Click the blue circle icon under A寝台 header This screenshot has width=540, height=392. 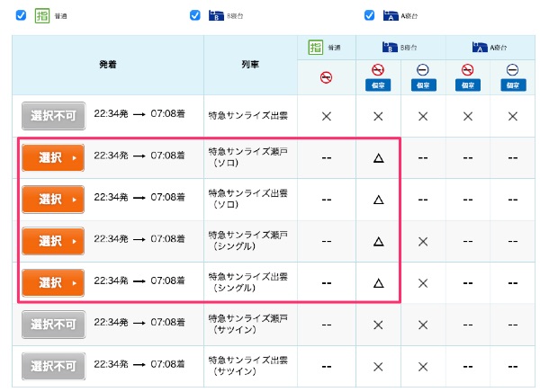click(512, 69)
